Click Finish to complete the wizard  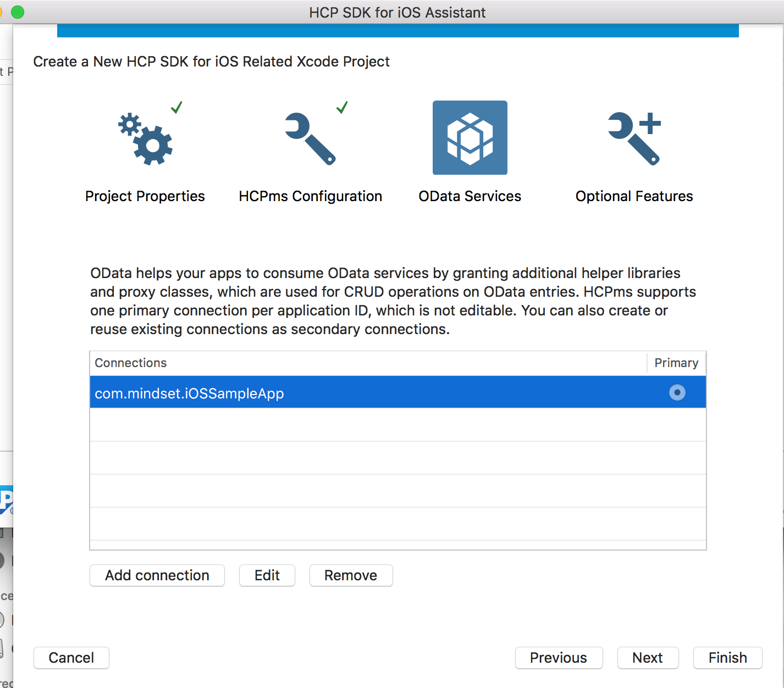pos(728,658)
